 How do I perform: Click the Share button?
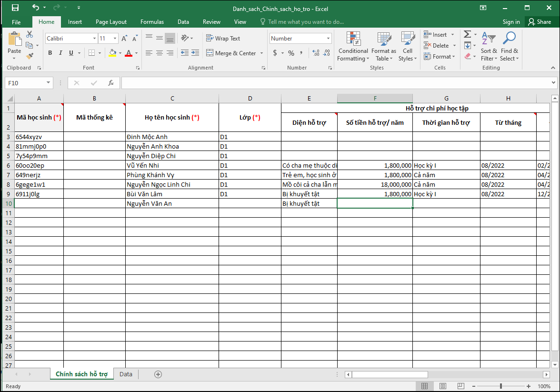539,22
